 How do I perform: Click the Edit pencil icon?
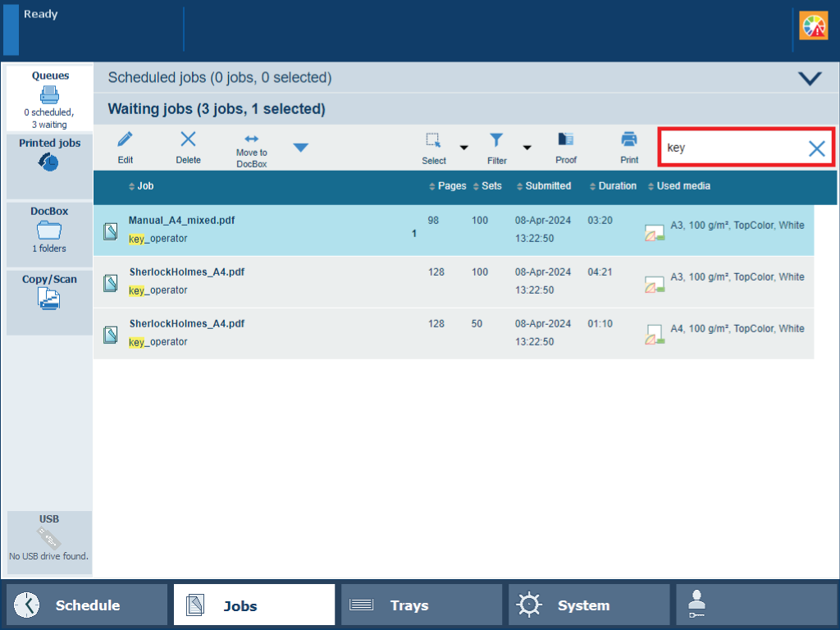pos(125,140)
